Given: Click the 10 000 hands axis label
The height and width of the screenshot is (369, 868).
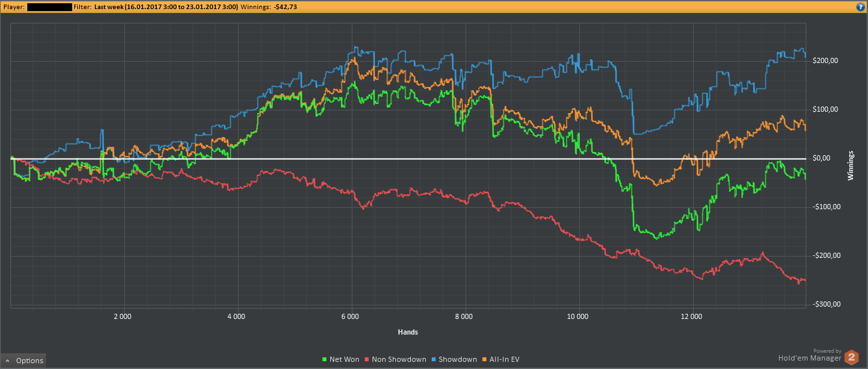Looking at the screenshot, I should tap(577, 317).
